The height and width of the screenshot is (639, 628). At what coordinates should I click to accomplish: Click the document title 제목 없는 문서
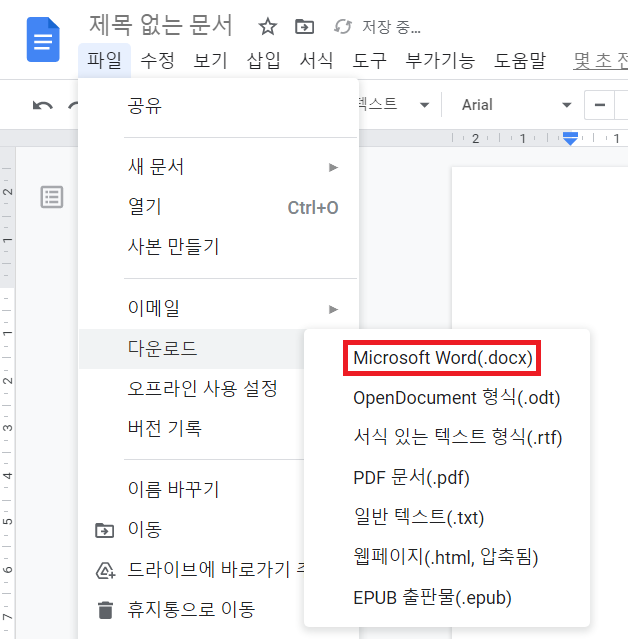pyautogui.click(x=161, y=25)
